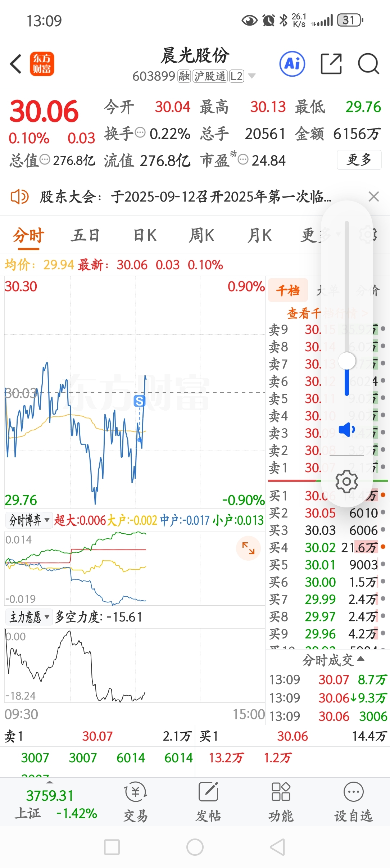Tap the 沪股通 tag
Screen dimensions: 390x868
coord(210,76)
